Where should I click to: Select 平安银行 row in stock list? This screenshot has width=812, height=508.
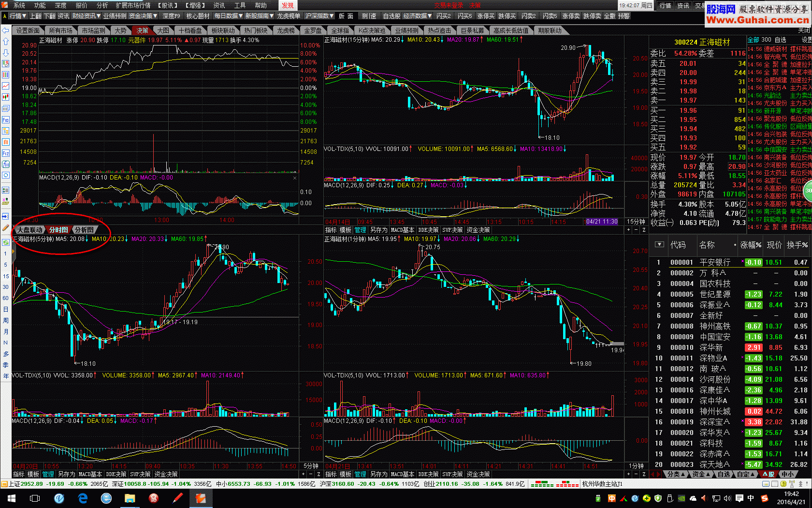coord(730,262)
